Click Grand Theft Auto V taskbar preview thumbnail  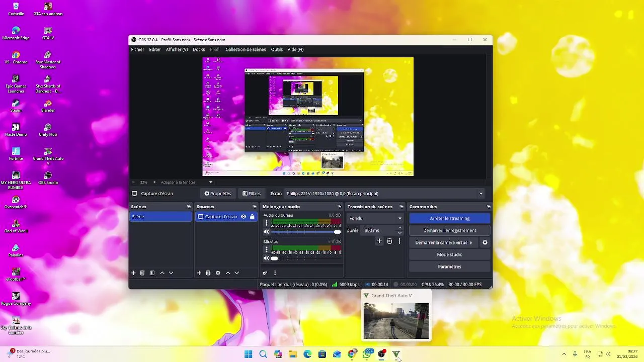click(396, 321)
